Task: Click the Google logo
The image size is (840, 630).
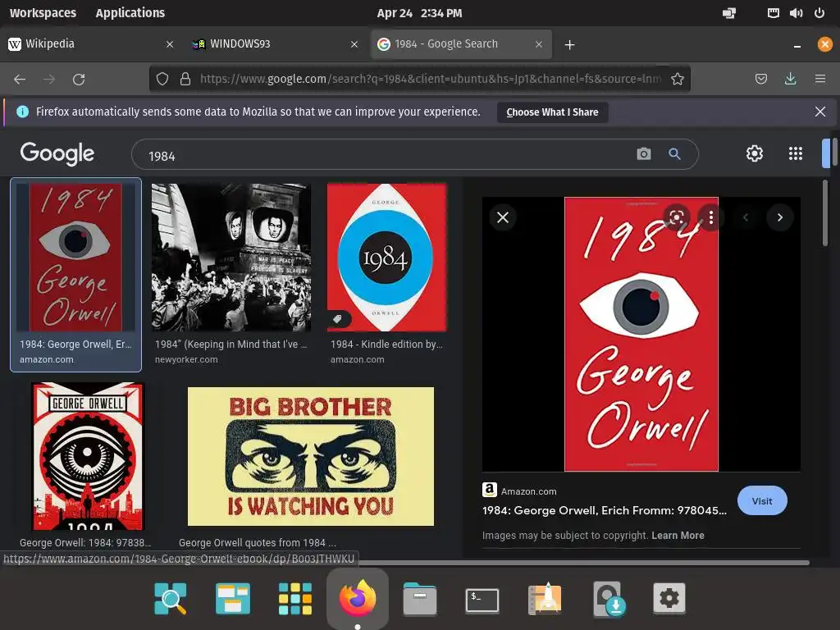Action: 57,153
